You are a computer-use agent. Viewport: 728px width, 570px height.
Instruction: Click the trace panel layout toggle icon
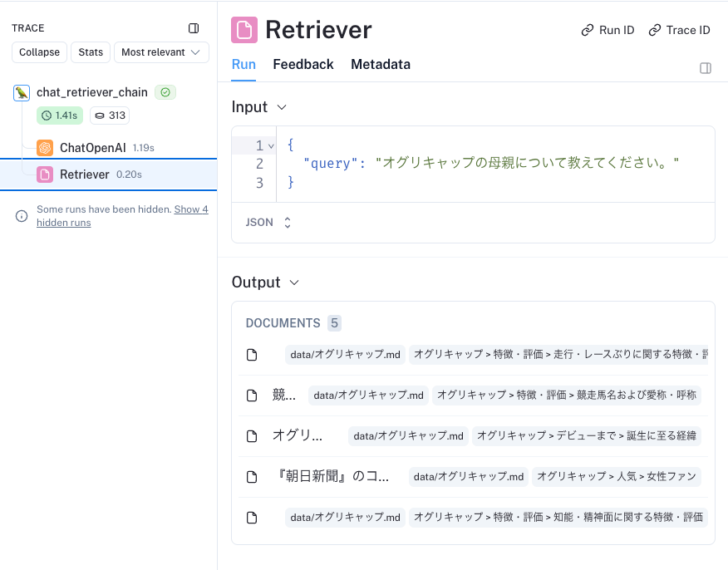[194, 28]
